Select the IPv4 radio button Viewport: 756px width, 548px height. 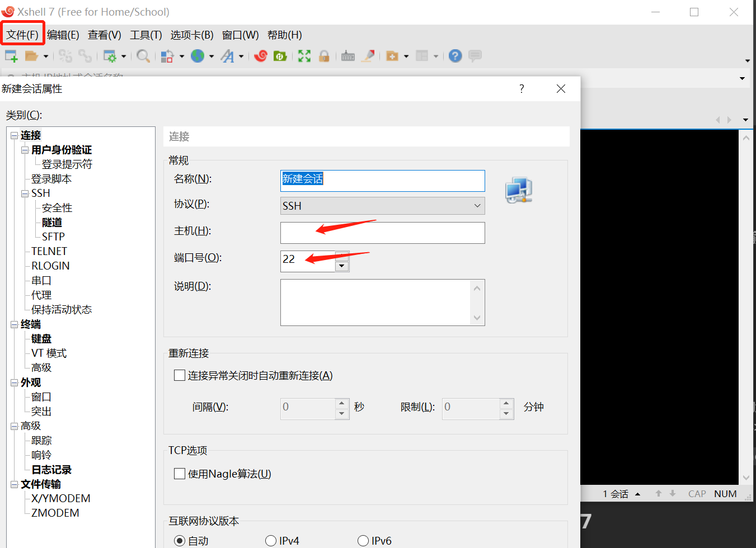pyautogui.click(x=271, y=540)
